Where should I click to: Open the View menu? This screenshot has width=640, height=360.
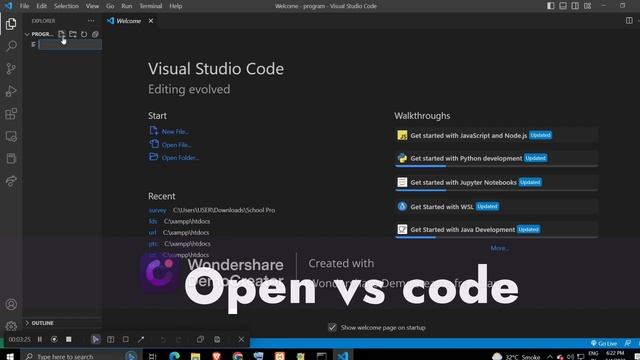[92, 6]
